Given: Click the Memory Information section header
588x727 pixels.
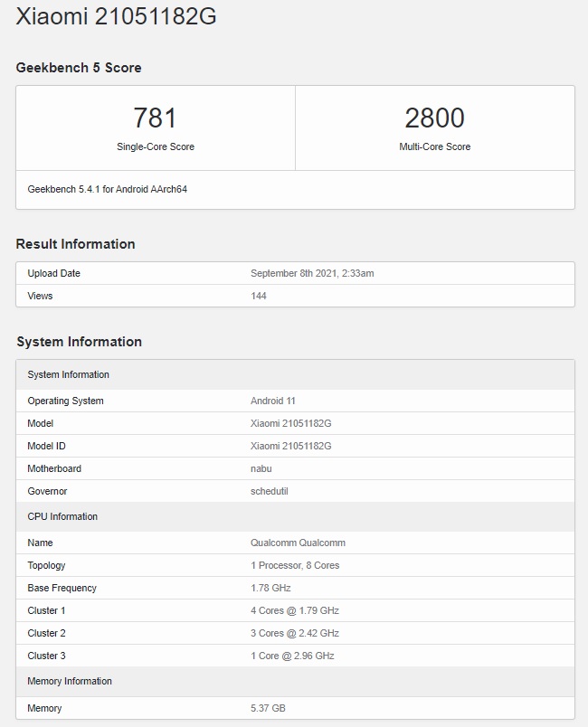Looking at the screenshot, I should pyautogui.click(x=296, y=681).
